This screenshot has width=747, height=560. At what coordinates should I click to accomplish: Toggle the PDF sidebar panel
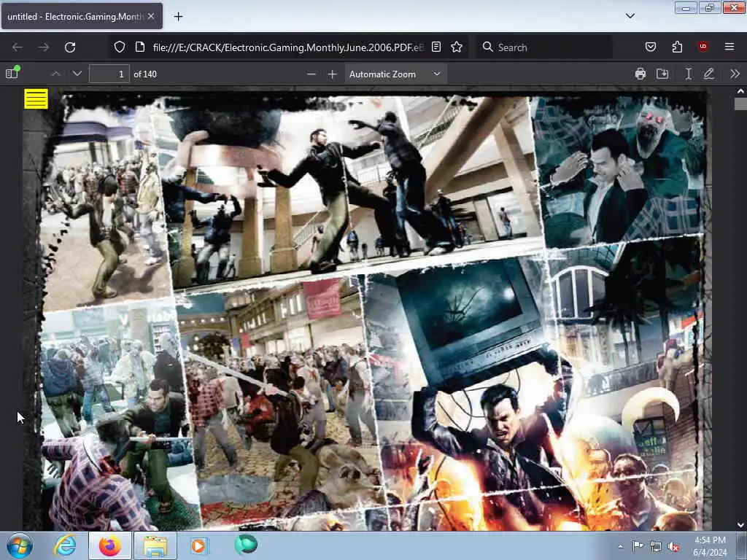pyautogui.click(x=12, y=74)
